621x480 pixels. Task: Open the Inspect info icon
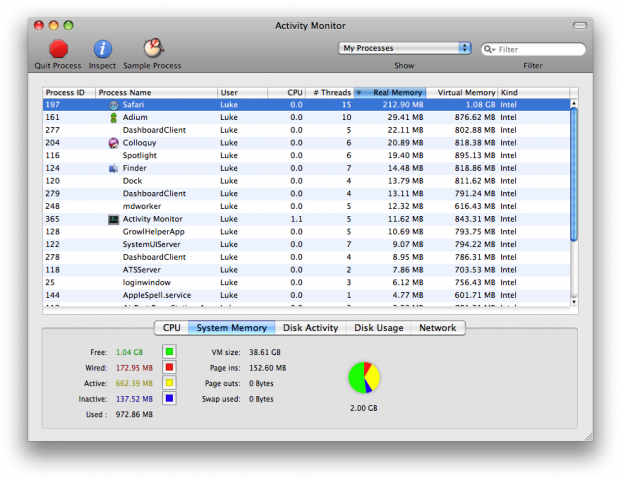[x=103, y=49]
